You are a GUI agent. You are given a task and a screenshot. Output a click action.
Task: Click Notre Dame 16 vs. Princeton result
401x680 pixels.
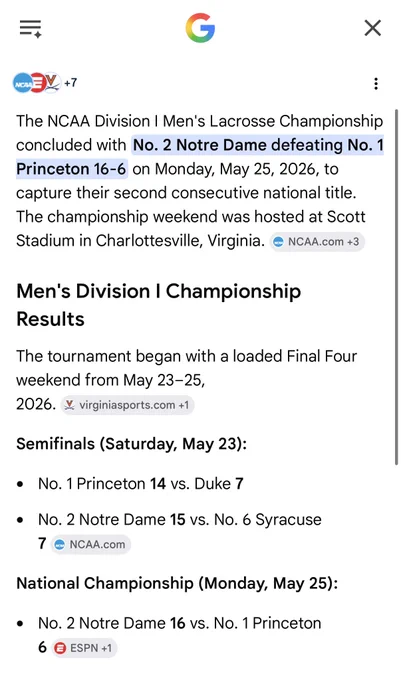pyautogui.click(x=179, y=635)
